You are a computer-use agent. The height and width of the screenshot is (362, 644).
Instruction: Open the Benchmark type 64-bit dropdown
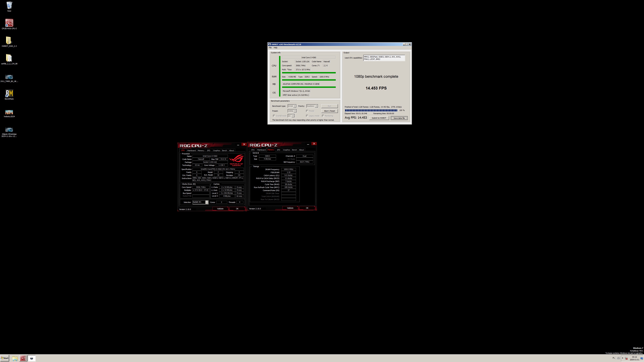pos(292,106)
